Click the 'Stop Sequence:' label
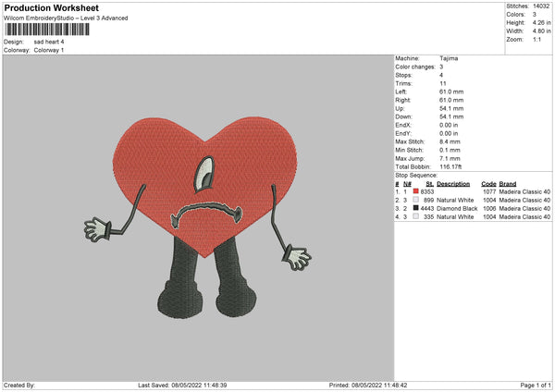The width and height of the screenshot is (555, 392). (416, 173)
